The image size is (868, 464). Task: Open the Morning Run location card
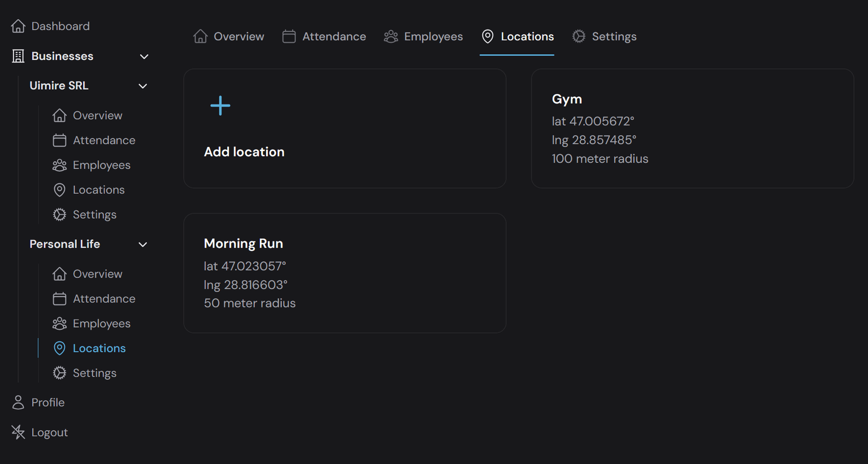[x=345, y=273]
